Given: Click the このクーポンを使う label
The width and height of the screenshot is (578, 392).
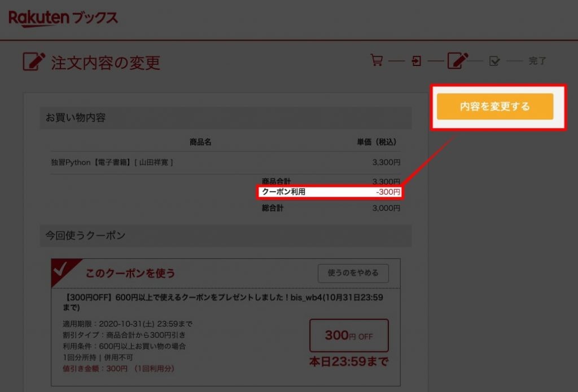Looking at the screenshot, I should (x=130, y=274).
